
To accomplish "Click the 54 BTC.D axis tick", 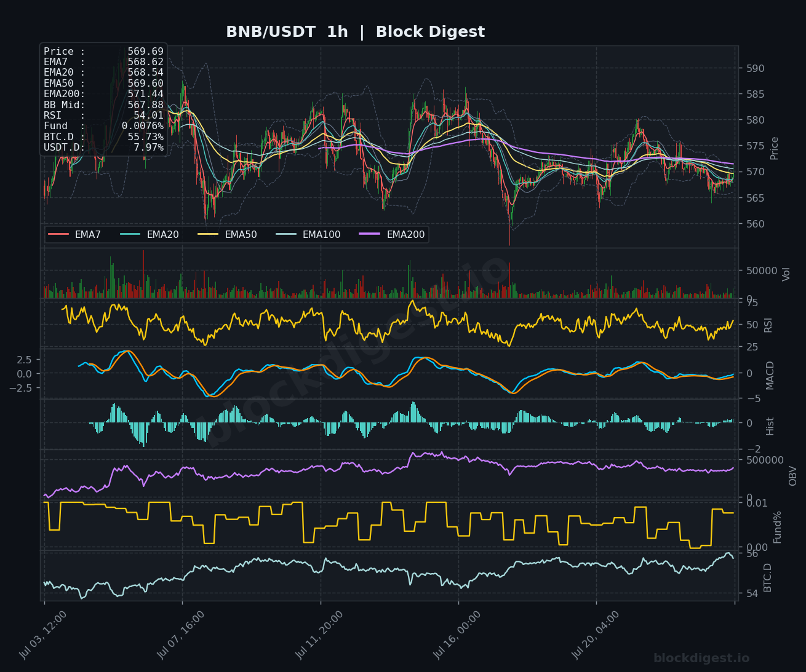I will coord(751,594).
